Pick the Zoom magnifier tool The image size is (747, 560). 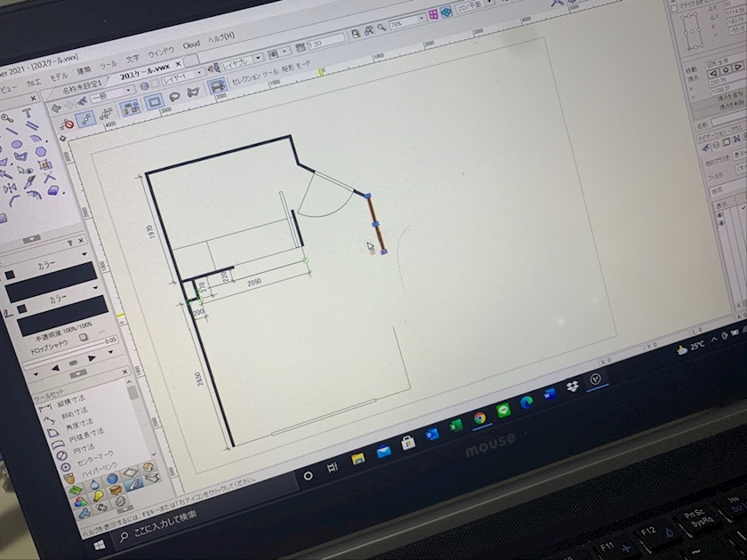click(5, 117)
